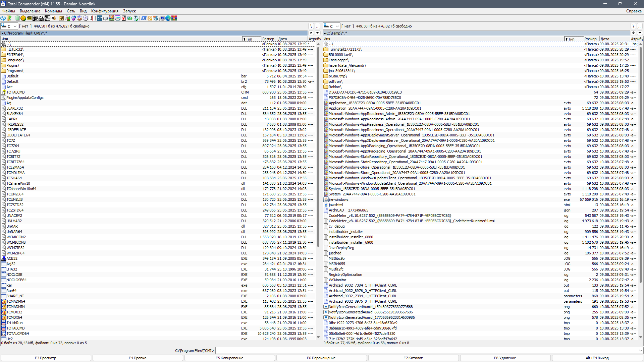The image size is (644, 362).
Task: Open left panel directory history arrow
Action: tap(318, 33)
